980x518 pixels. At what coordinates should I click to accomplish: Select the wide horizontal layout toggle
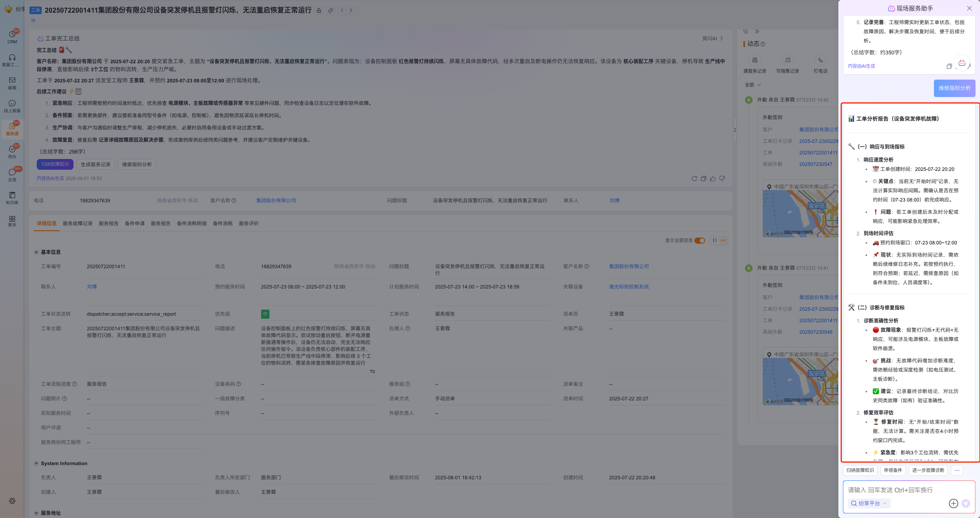[723, 241]
